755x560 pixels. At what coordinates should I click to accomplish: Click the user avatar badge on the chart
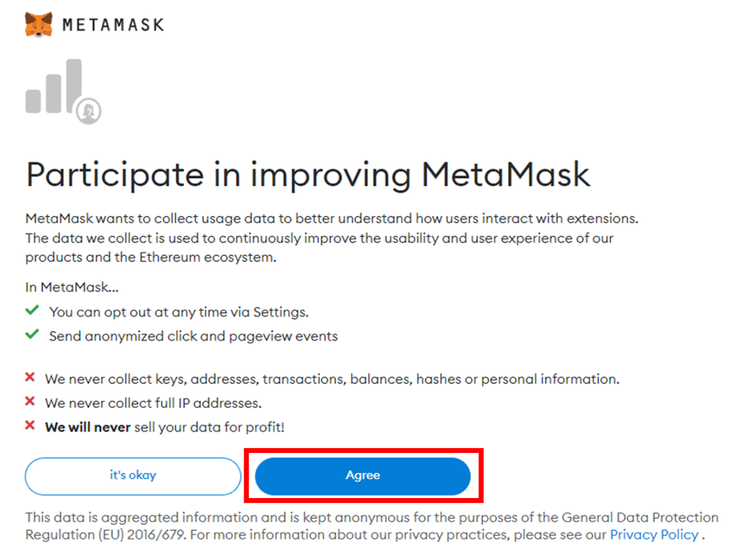[x=89, y=111]
